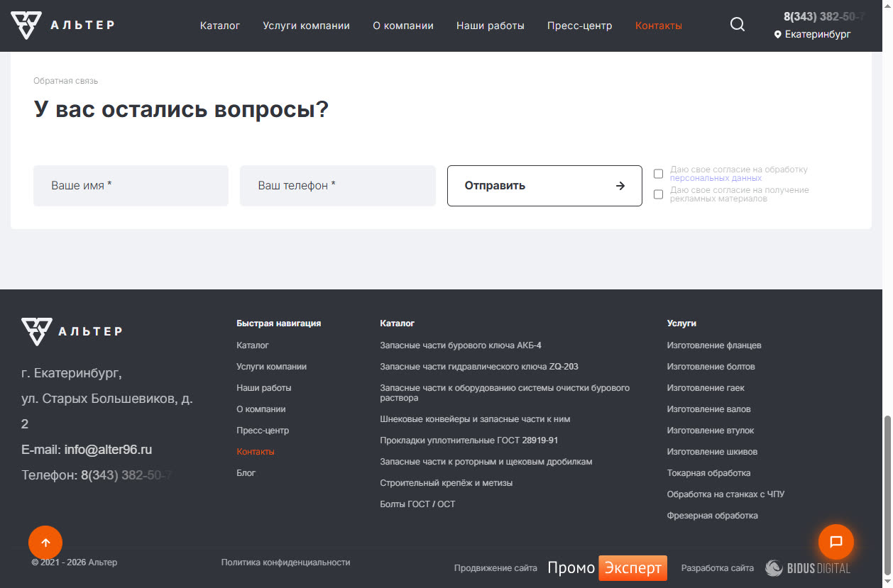Open Услуги компании in the top navigation
Image resolution: width=893 pixels, height=588 pixels.
point(306,26)
